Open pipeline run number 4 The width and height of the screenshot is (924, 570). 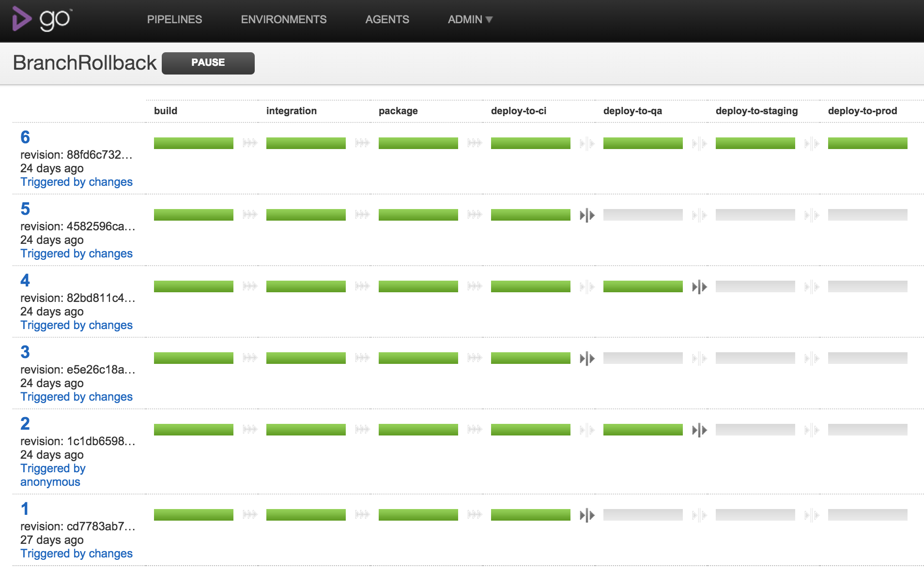(25, 281)
